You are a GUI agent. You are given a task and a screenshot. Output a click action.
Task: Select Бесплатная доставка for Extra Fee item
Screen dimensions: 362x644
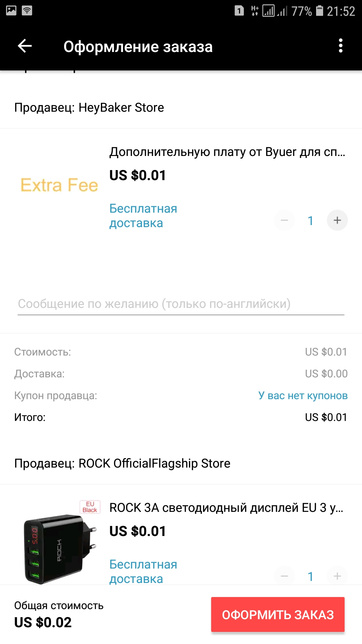pyautogui.click(x=143, y=216)
